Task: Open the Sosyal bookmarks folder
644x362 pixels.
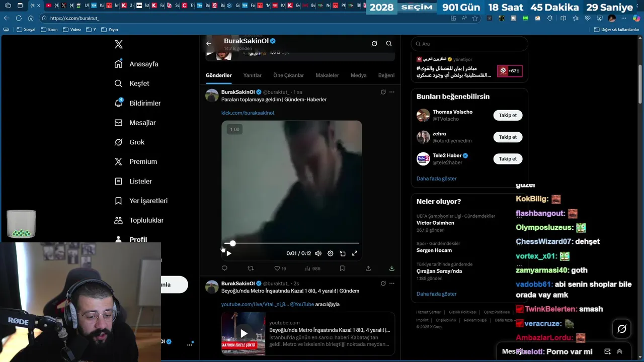Action: [x=26, y=29]
